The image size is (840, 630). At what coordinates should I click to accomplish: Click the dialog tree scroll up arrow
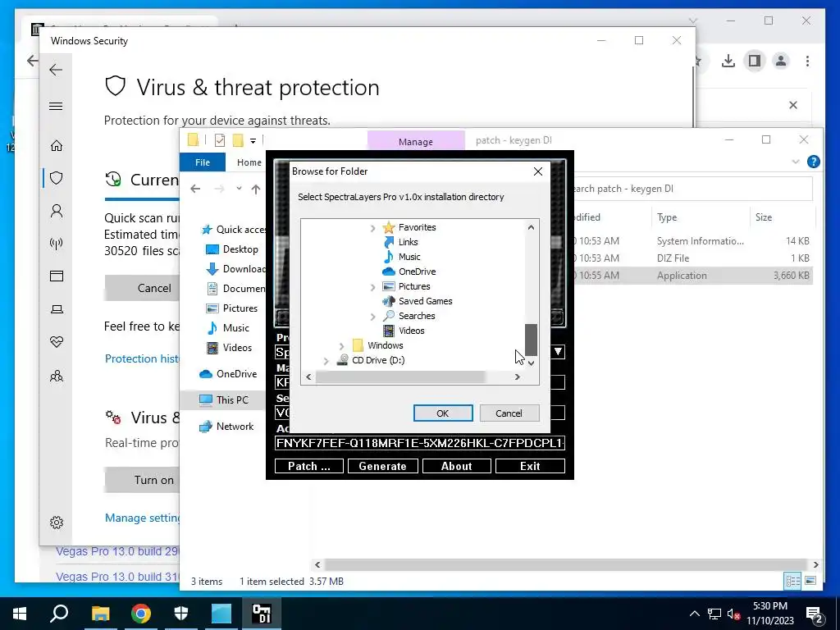coord(531,227)
